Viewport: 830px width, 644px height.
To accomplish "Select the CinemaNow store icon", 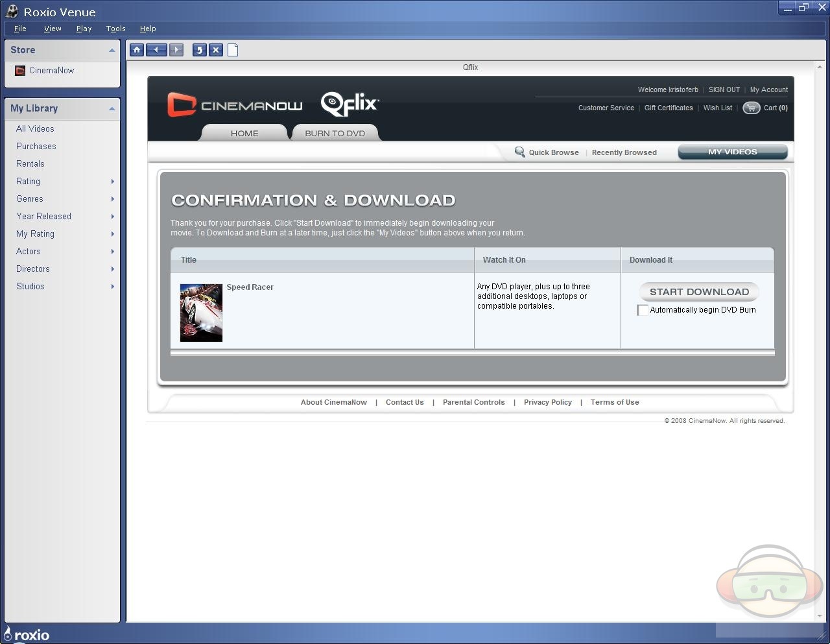I will pos(20,71).
